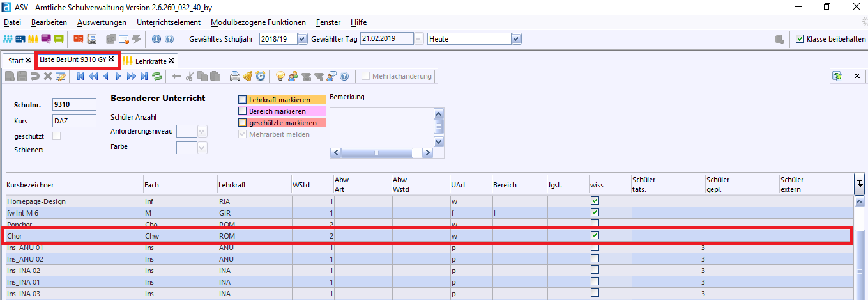This screenshot has width=868, height=300.
Task: Click the green refresh arrows icon
Action: [x=157, y=76]
